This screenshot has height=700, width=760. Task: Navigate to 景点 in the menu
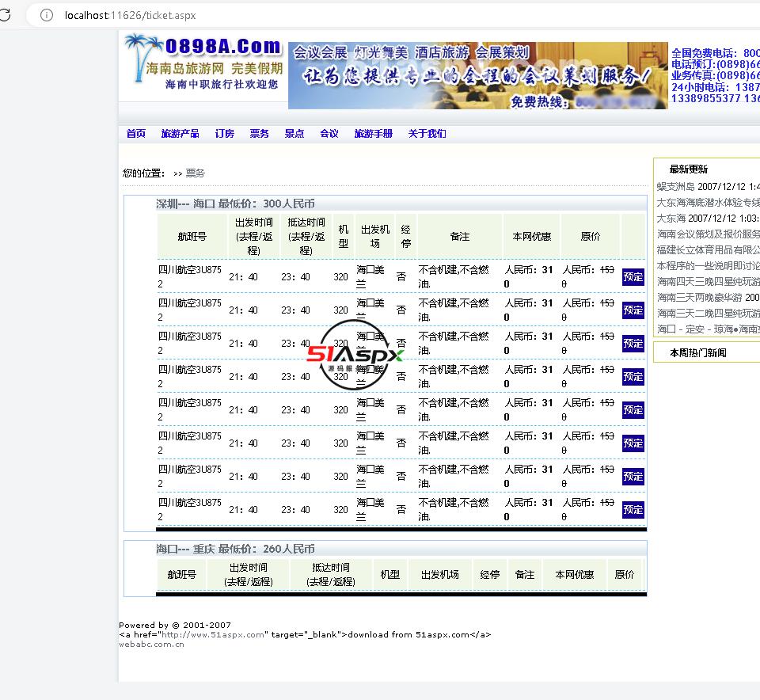tap(294, 134)
